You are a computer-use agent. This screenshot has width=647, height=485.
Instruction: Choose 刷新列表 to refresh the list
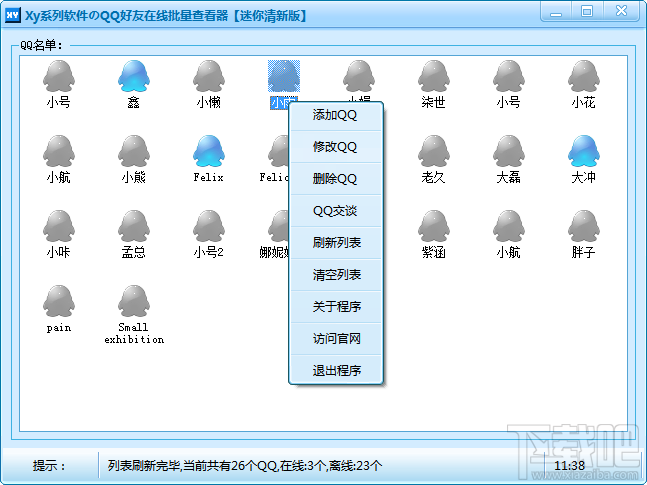click(x=336, y=243)
